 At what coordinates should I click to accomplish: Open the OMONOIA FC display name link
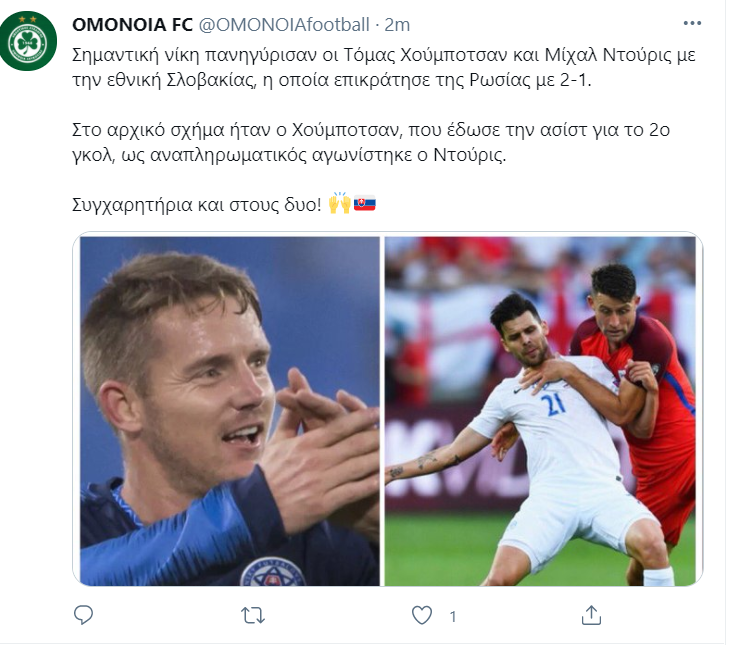(x=132, y=25)
